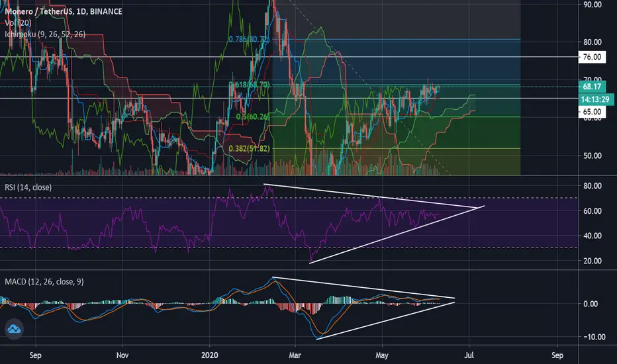Click the Jul time axis label
This screenshot has width=617, height=364.
[469, 355]
